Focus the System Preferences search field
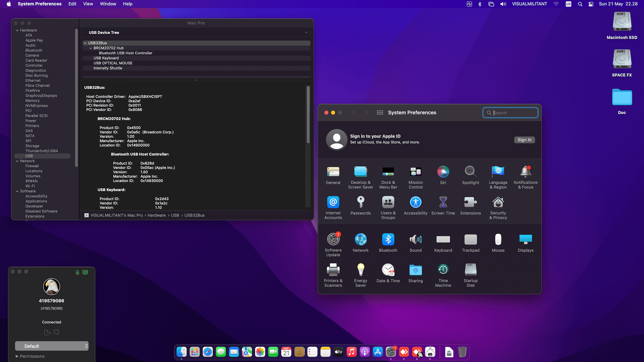Image resolution: width=644 pixels, height=362 pixels. (510, 113)
